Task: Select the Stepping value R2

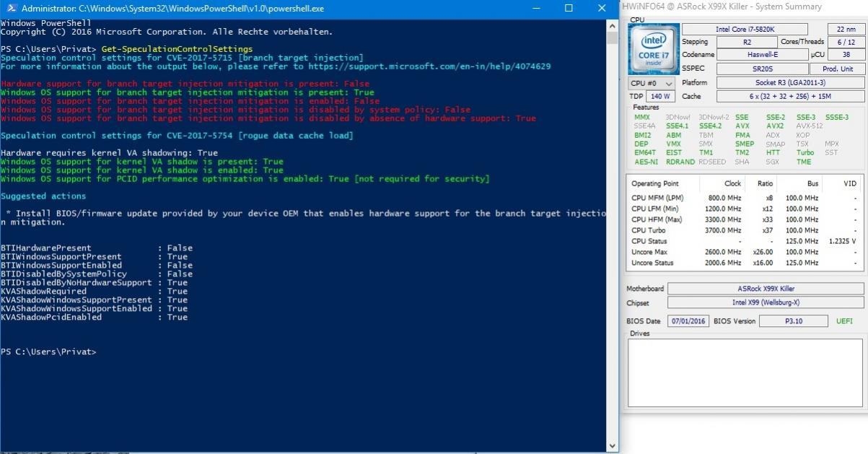Action: click(x=746, y=42)
